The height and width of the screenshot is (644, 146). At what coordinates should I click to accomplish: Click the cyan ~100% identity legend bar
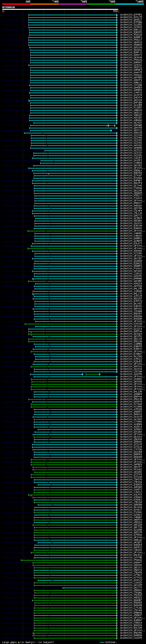(130, 4)
